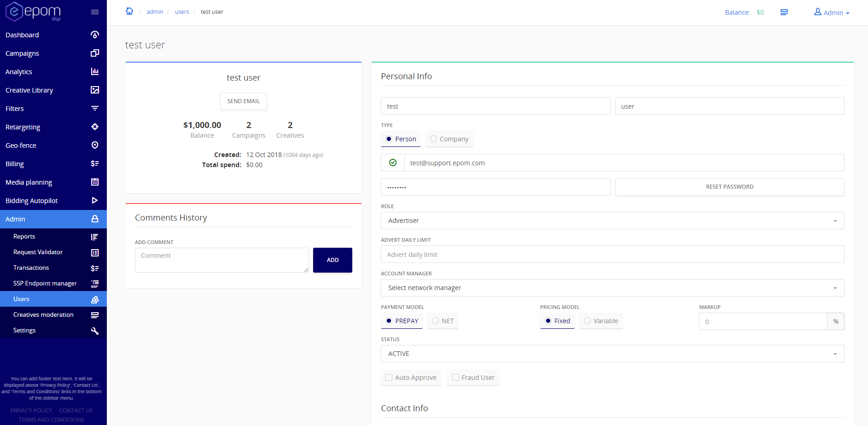
Task: Click the ADD comment button
Action: 332,260
